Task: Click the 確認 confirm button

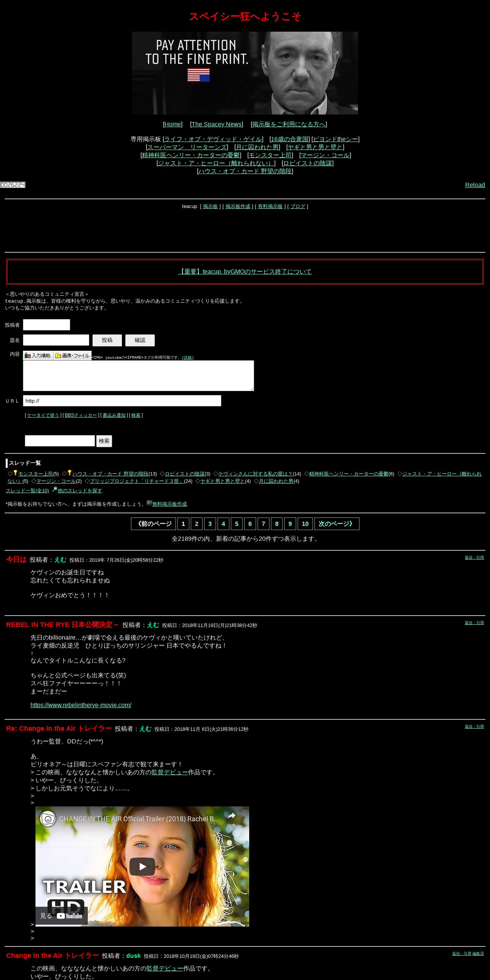Action: (x=140, y=340)
